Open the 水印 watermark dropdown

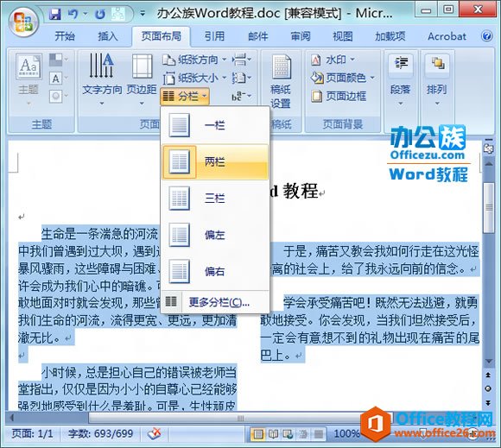[333, 60]
